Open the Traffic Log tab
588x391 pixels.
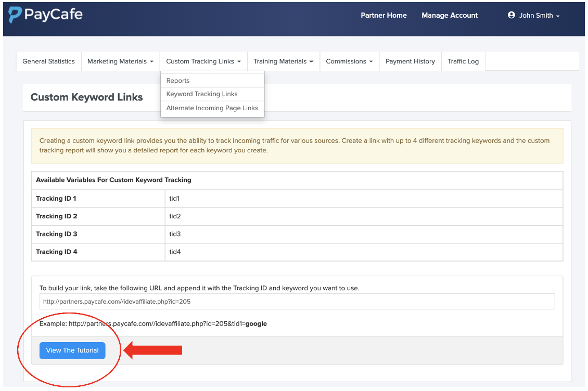[x=463, y=61]
